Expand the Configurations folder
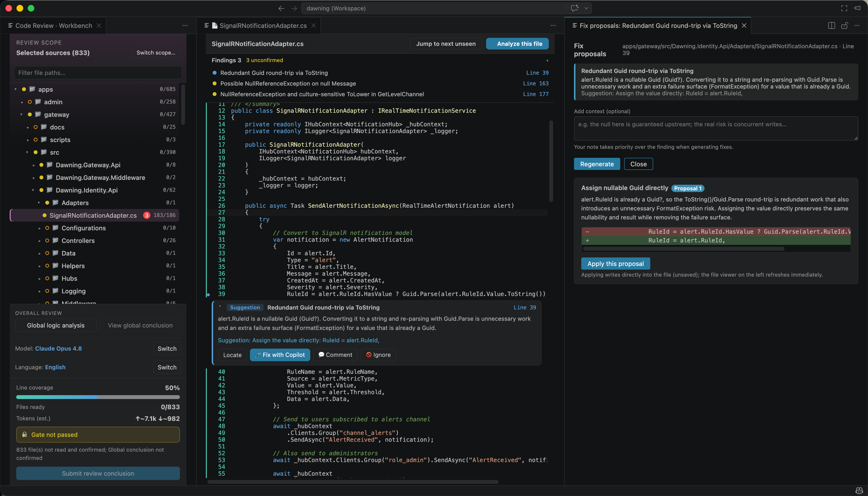Viewport: 868px width, 496px height. pyautogui.click(x=39, y=228)
